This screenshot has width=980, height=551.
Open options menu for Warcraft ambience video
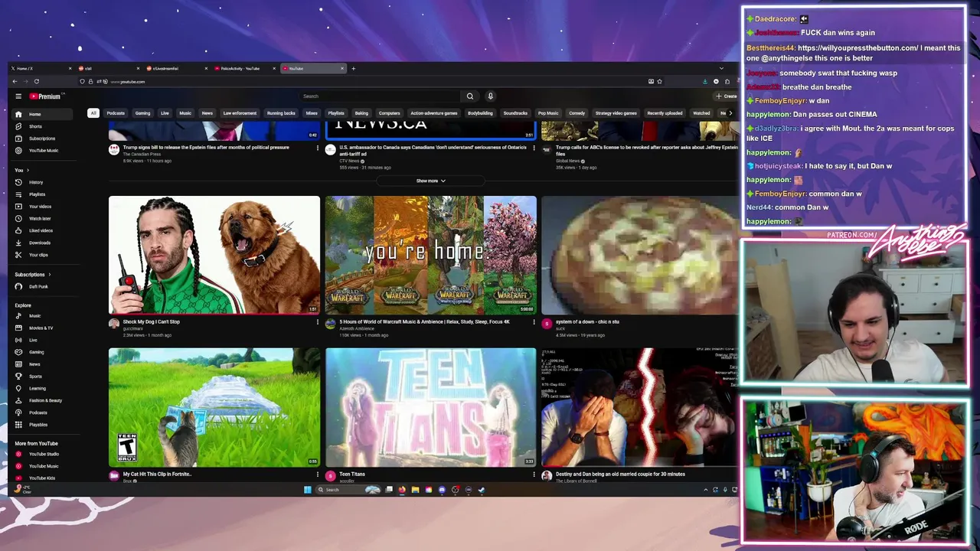click(534, 322)
